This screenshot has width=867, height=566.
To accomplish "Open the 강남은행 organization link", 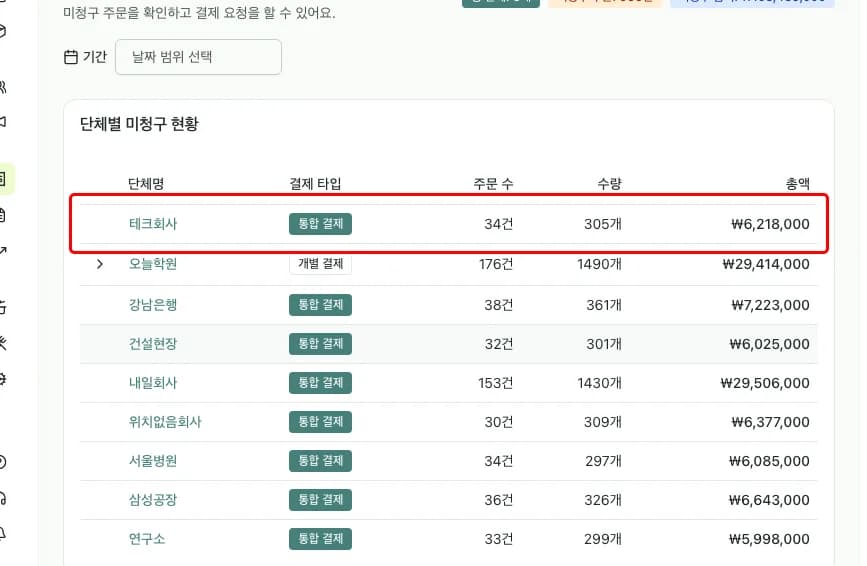I will (153, 305).
